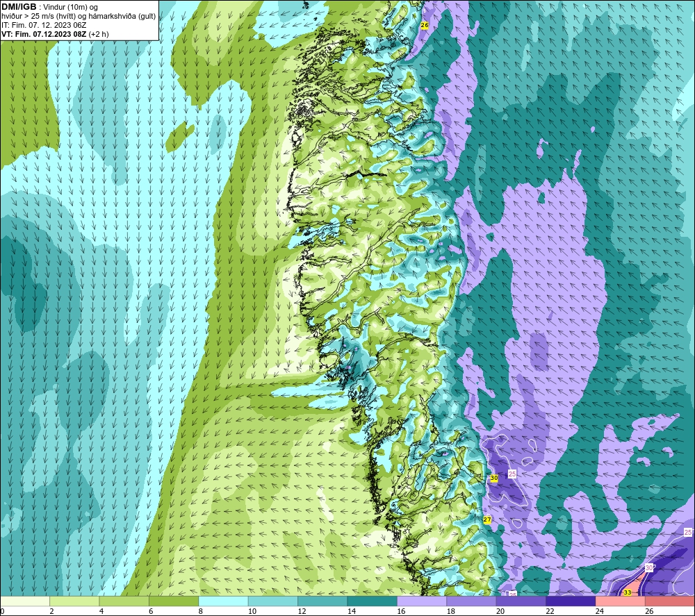Pick the 10–12 m/s turquoise legend swatch

[273, 601]
